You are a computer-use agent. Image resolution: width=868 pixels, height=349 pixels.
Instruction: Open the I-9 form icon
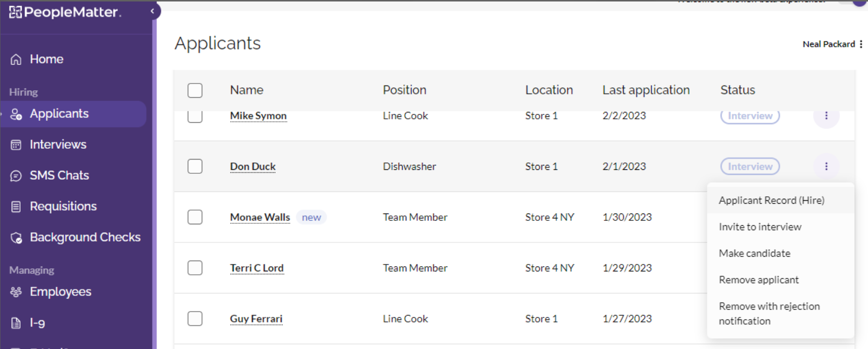[x=16, y=323]
